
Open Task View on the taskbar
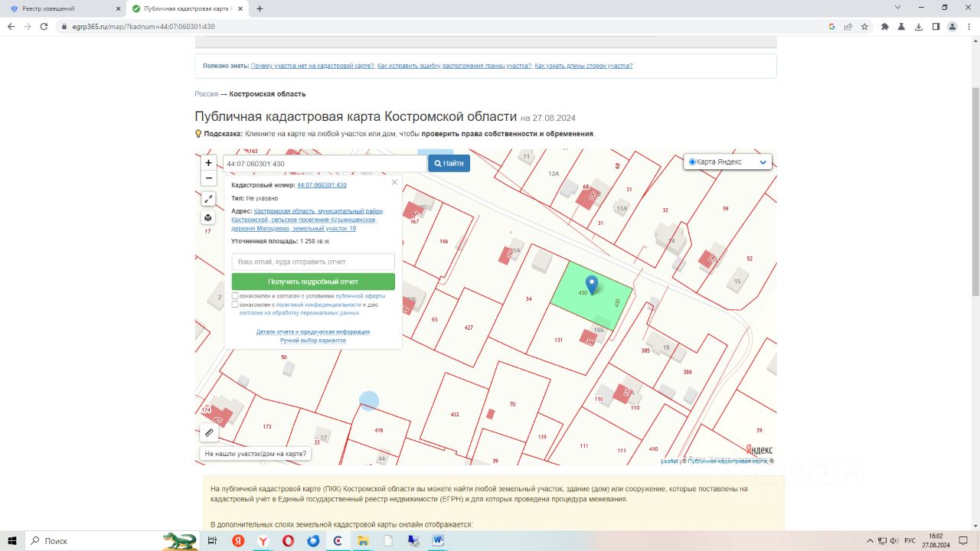tap(212, 540)
